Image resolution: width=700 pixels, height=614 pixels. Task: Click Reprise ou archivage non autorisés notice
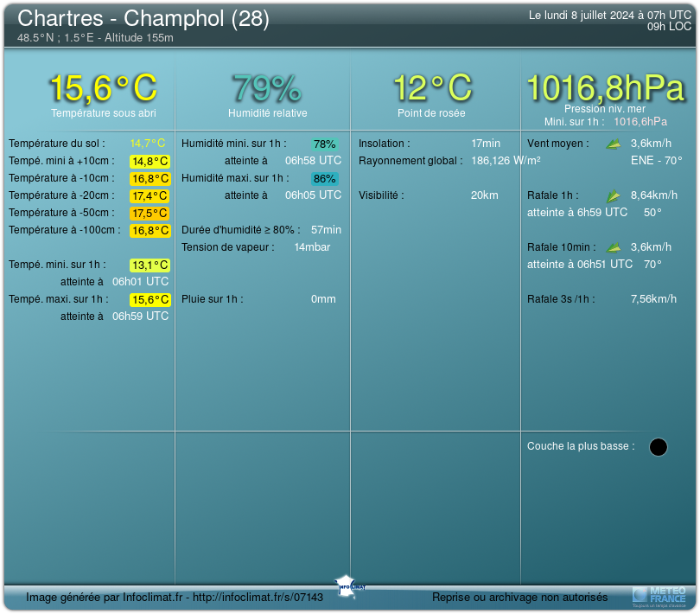pyautogui.click(x=519, y=597)
